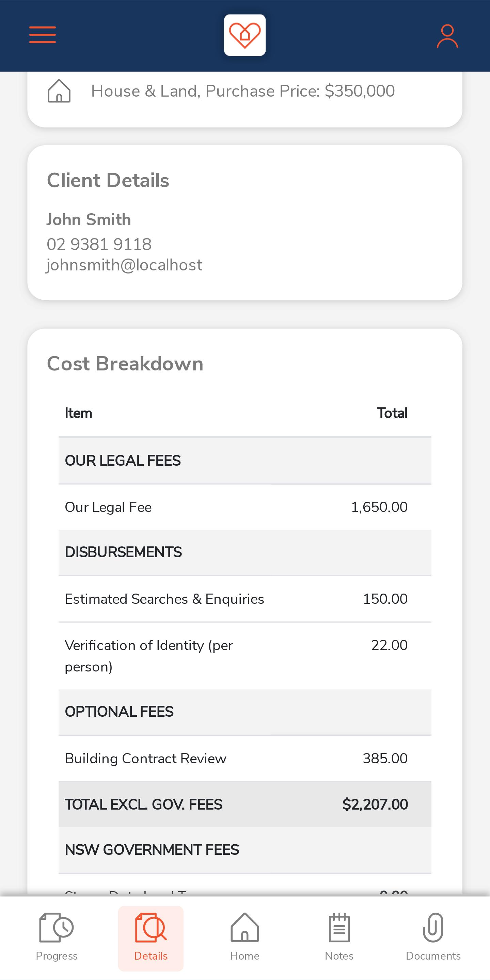The image size is (490, 980).
Task: Email johnsmith@localhost address
Action: (124, 265)
